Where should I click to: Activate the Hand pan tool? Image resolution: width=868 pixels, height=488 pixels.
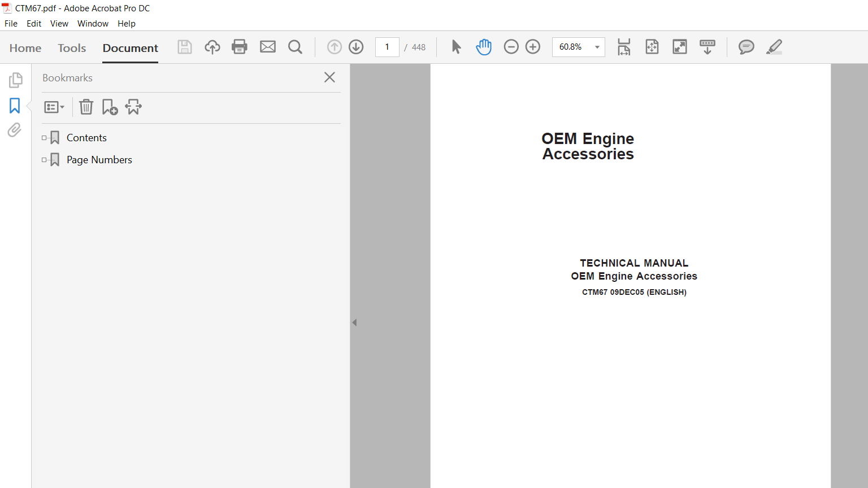(x=484, y=47)
